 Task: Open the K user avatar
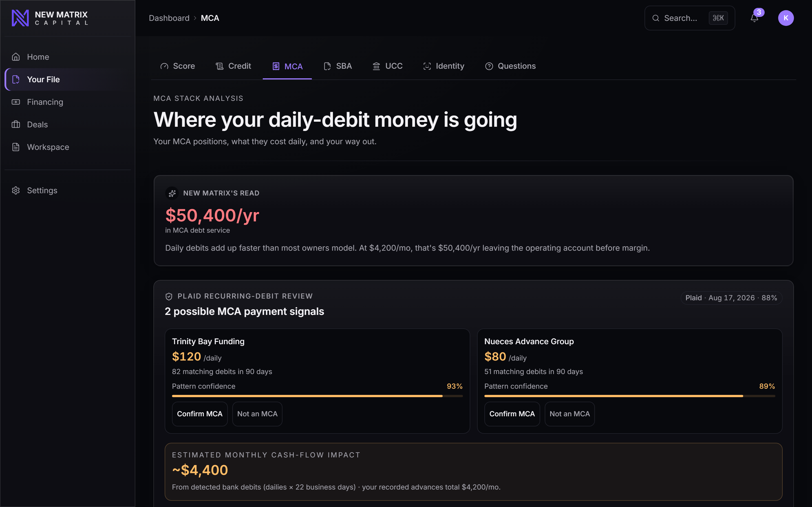click(x=786, y=18)
